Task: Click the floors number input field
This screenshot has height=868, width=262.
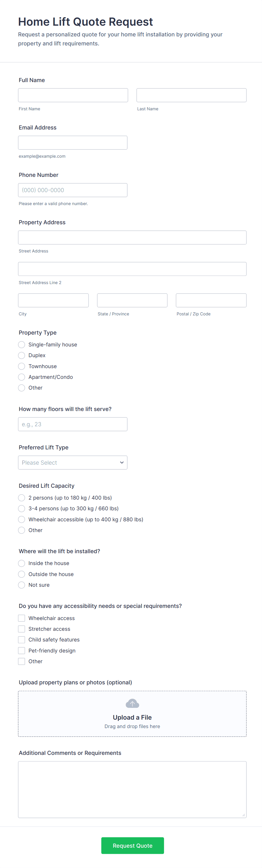Action: 73,424
